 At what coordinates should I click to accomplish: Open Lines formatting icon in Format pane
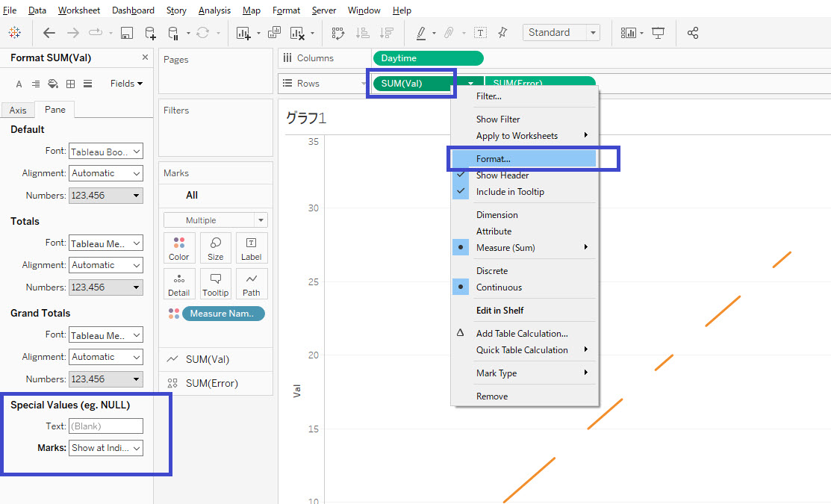[88, 84]
